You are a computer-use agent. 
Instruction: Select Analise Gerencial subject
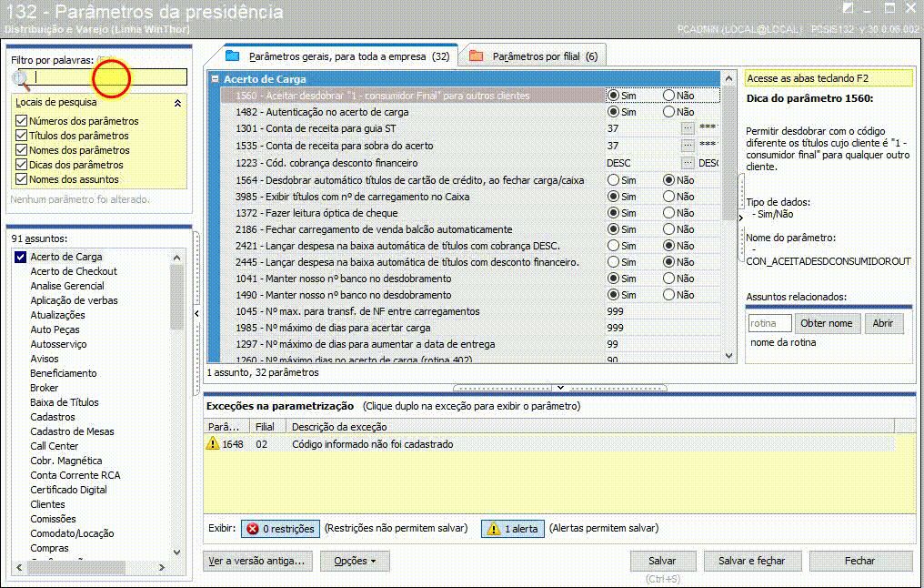pyautogui.click(x=67, y=286)
